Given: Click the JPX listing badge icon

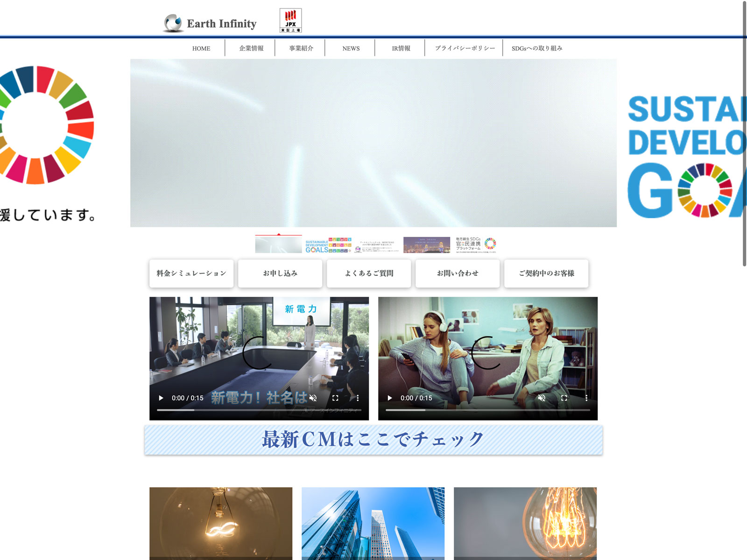Looking at the screenshot, I should tap(290, 21).
